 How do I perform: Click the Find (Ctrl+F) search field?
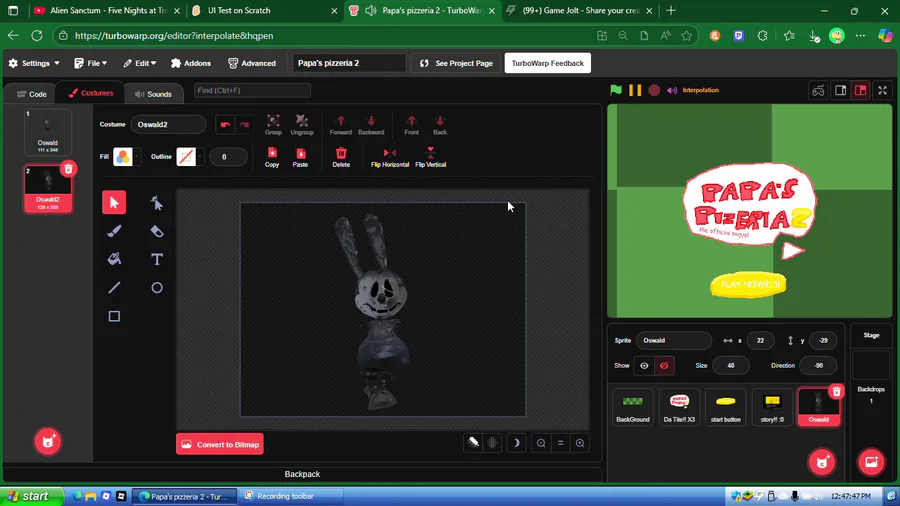point(253,90)
